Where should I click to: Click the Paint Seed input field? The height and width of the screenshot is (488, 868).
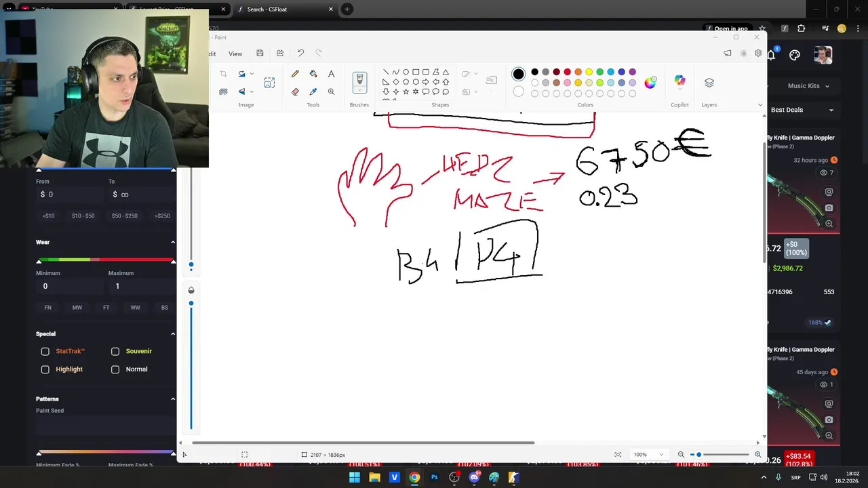point(106,426)
